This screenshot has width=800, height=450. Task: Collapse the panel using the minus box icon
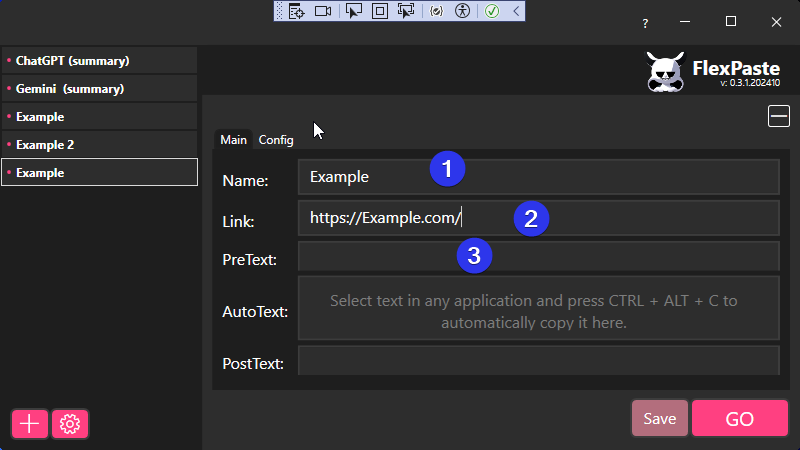tap(778, 116)
